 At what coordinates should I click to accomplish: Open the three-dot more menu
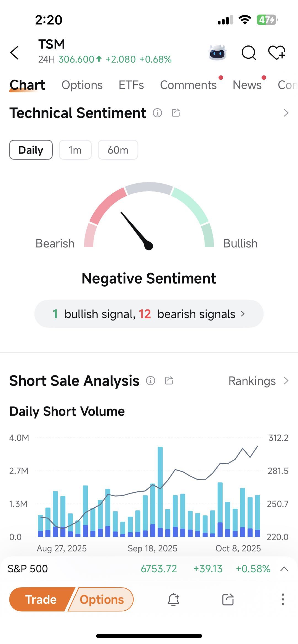click(x=282, y=599)
